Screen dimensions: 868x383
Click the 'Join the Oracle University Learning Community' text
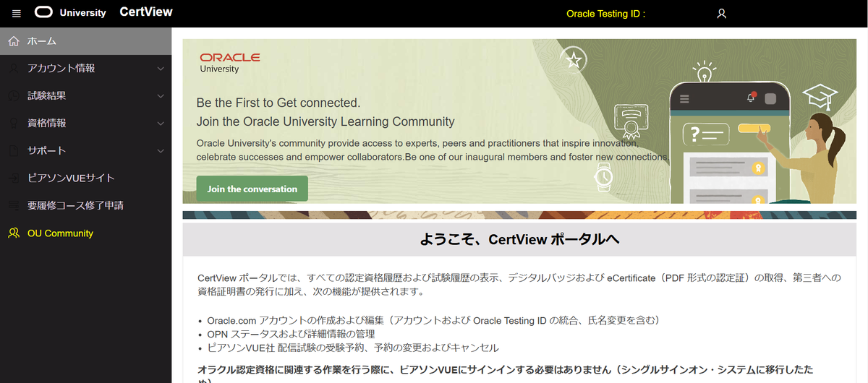(x=325, y=121)
